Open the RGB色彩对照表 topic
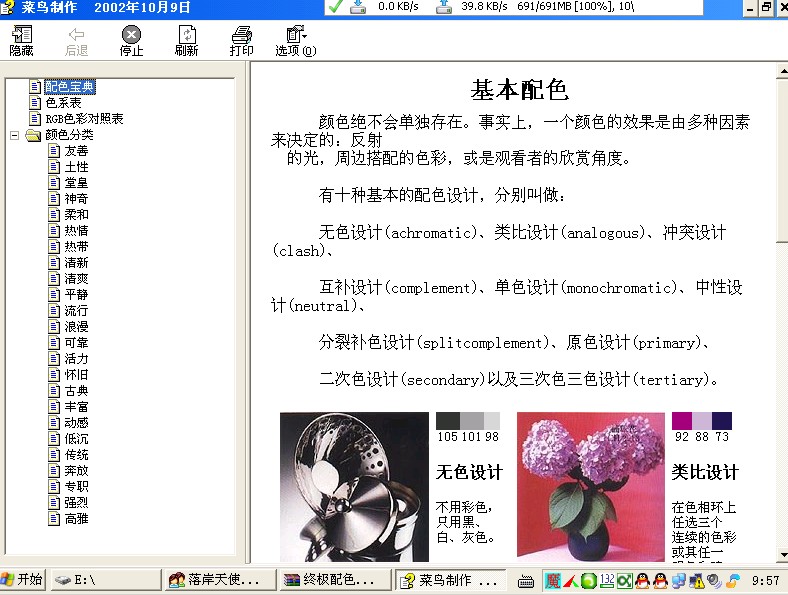Viewport: 788px width, 595px height. tap(84, 119)
